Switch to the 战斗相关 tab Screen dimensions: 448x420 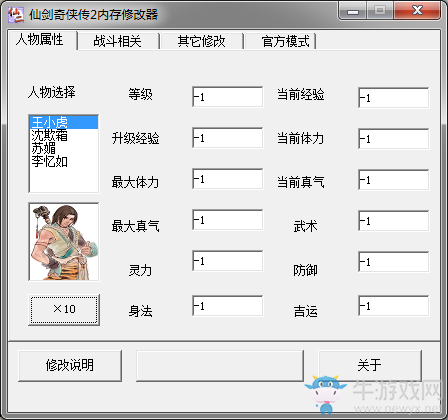[x=117, y=41]
